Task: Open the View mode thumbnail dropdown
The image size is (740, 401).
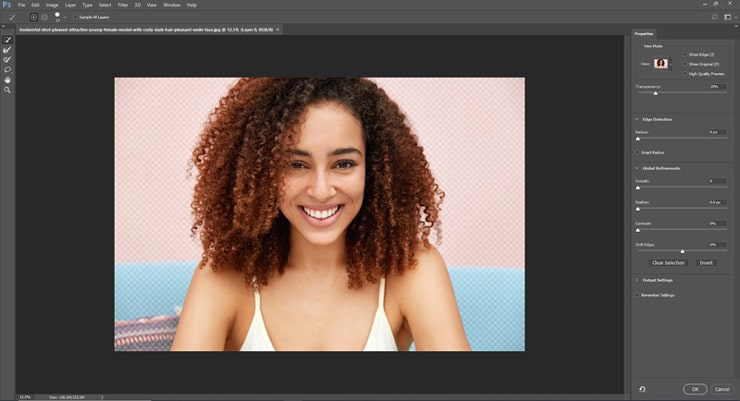Action: (x=662, y=64)
